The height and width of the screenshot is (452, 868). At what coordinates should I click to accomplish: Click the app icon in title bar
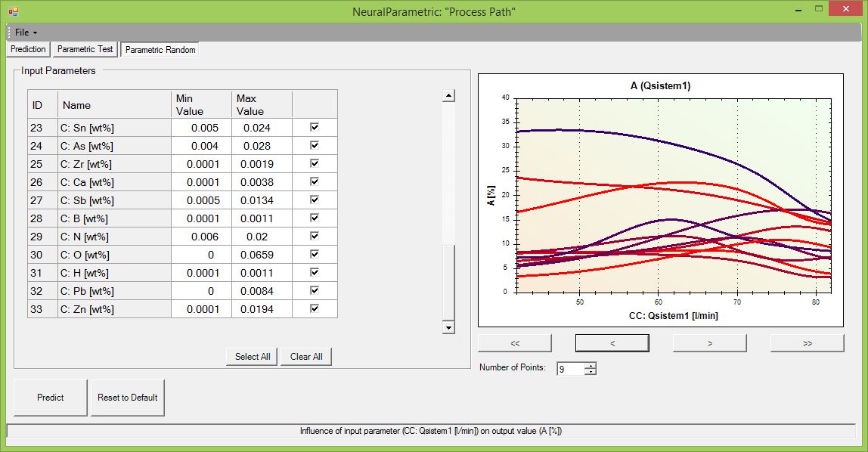[13, 11]
